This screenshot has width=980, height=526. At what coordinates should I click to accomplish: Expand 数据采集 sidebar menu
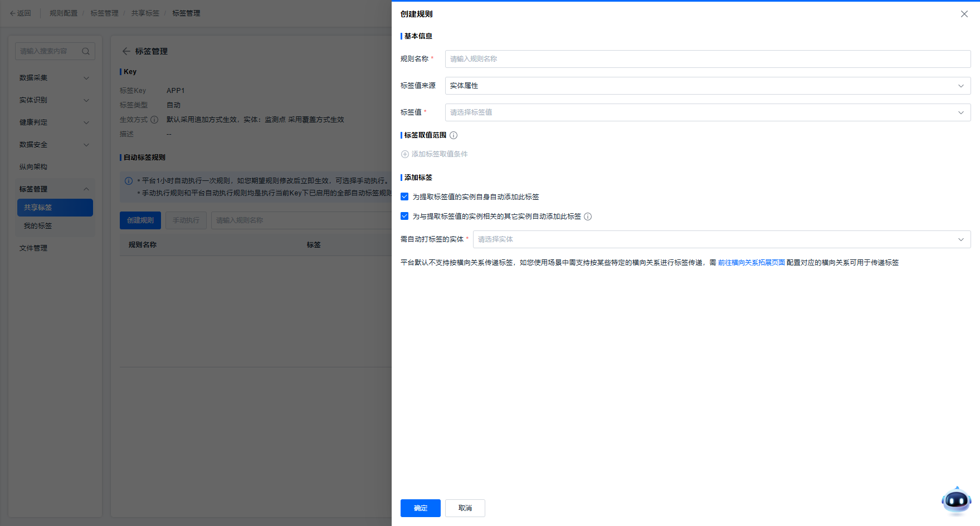tap(54, 78)
